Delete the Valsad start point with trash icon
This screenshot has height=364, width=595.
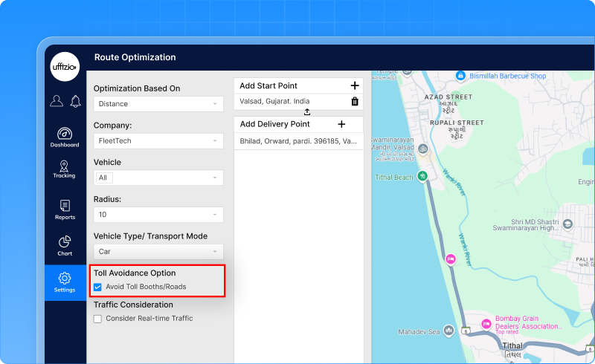(x=355, y=102)
